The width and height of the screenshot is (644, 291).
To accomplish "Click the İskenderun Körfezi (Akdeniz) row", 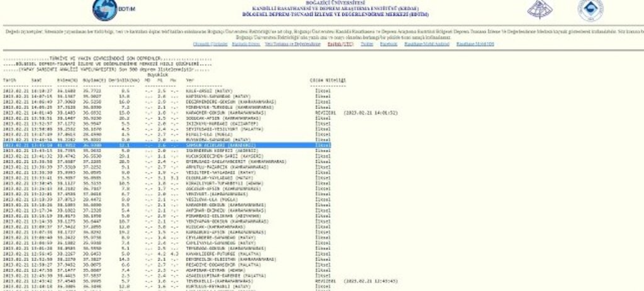I will click(167, 151).
